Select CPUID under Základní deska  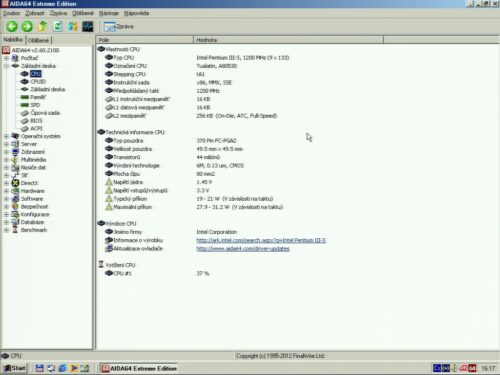pyautogui.click(x=38, y=81)
